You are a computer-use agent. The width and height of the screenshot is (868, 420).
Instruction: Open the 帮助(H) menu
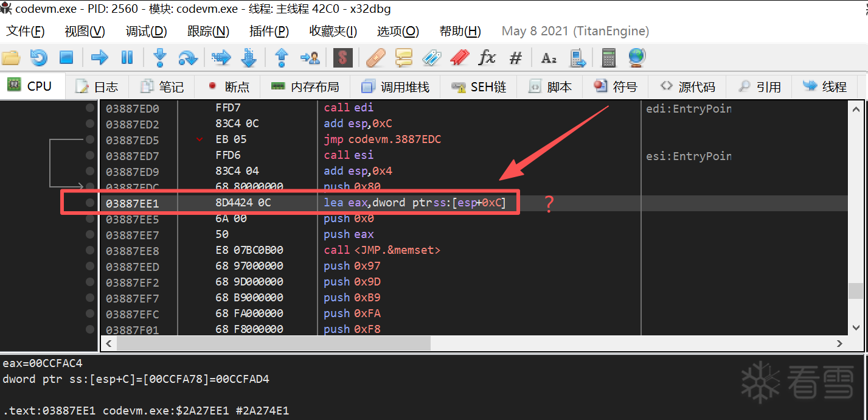pyautogui.click(x=460, y=31)
